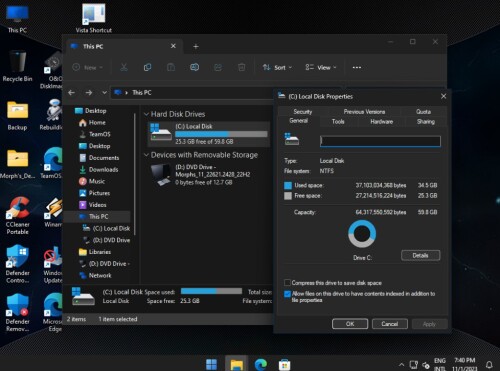Click the Share icon in Explorer toolbar

[x=218, y=67]
